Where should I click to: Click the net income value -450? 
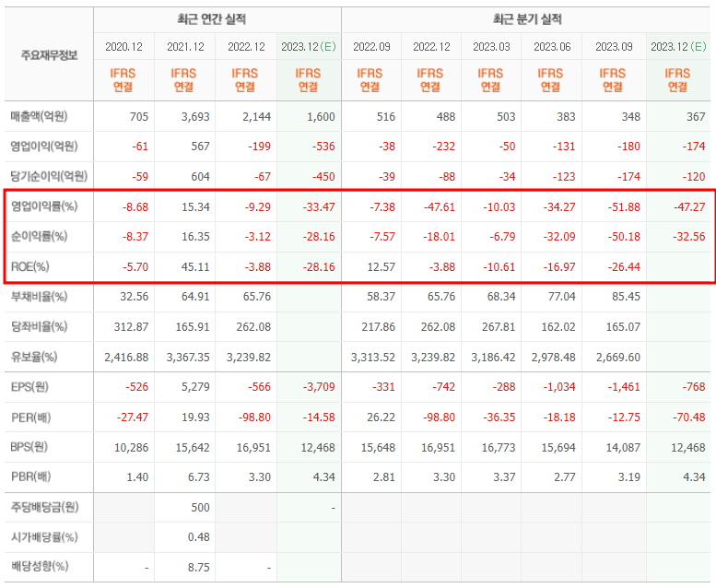coord(323,176)
